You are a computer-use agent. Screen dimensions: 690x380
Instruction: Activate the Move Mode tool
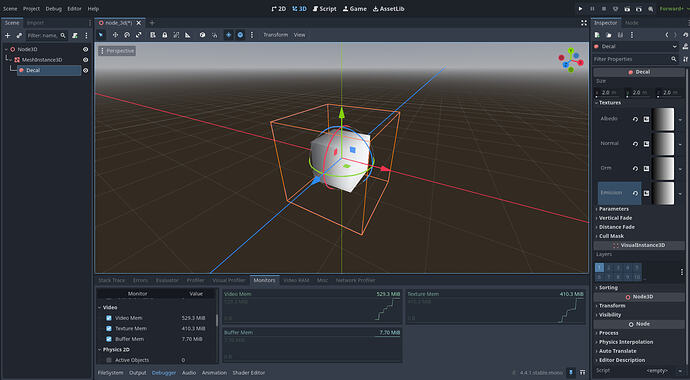click(115, 35)
